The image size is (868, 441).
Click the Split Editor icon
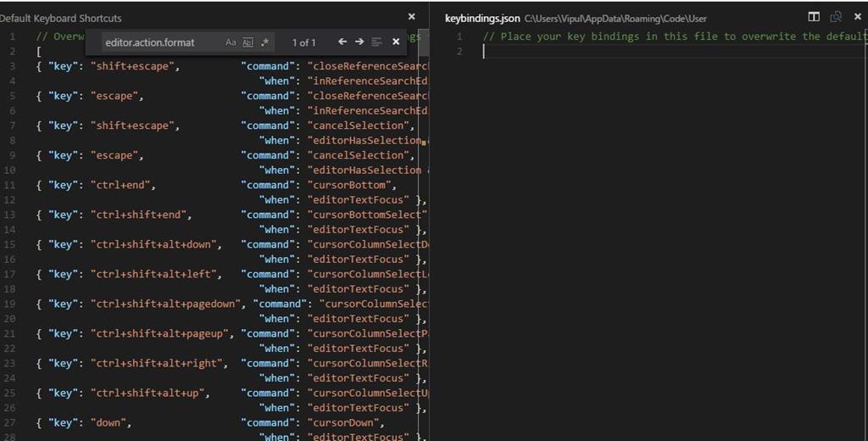[x=814, y=17]
